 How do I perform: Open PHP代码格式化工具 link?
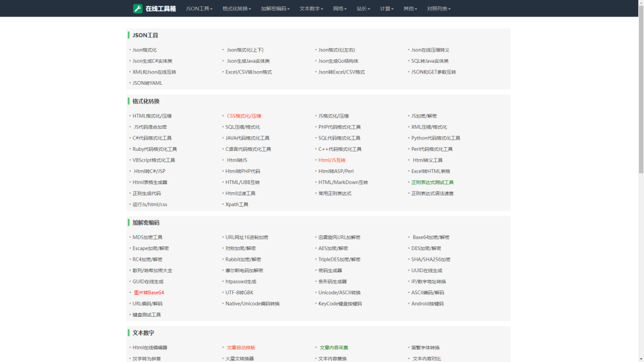[x=339, y=127]
